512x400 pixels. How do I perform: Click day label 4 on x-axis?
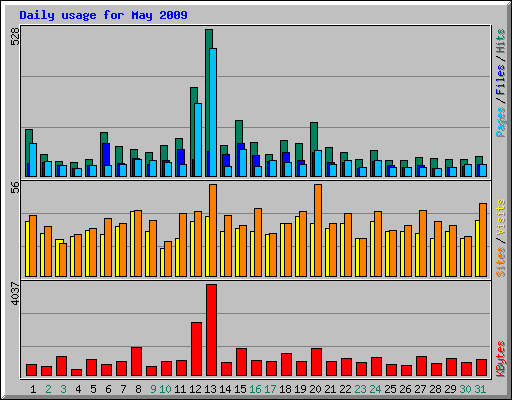pyautogui.click(x=78, y=389)
